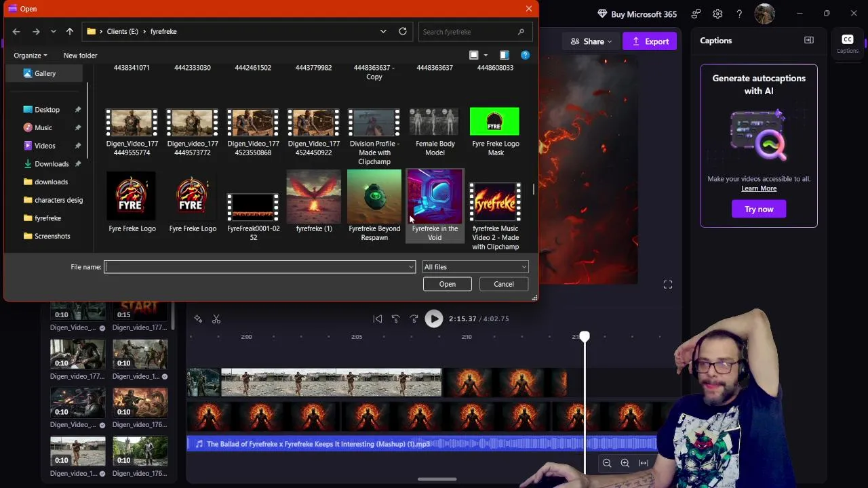The height and width of the screenshot is (488, 868).
Task: Select the Ballad of Fyrefreke audio clip
Action: pyautogui.click(x=422, y=444)
